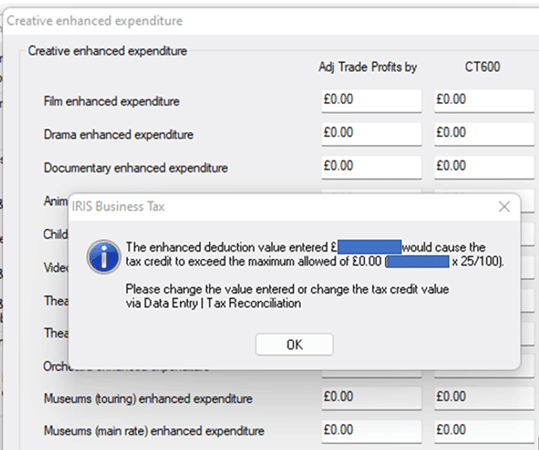Click OK in the IRIS Business Tax dialog
Viewport: 539px width, 450px height.
(x=294, y=344)
